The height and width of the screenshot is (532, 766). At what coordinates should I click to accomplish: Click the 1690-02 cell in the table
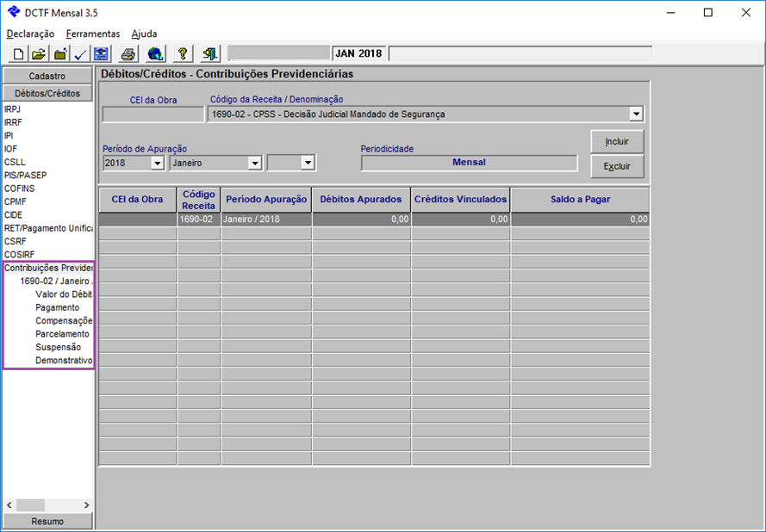199,220
